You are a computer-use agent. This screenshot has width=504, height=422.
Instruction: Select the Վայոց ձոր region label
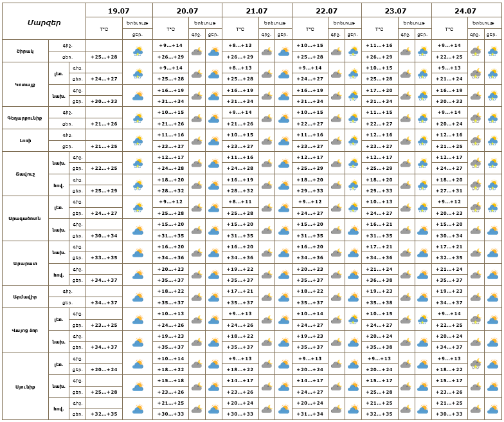[24, 331]
